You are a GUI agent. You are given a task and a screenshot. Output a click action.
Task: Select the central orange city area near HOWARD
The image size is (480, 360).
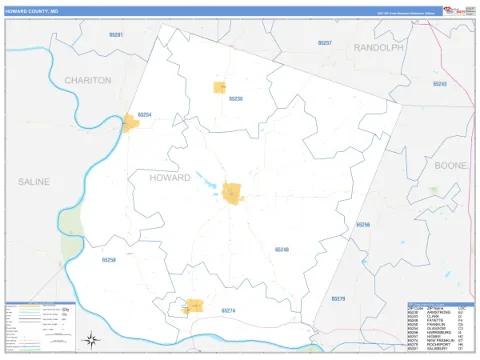(x=232, y=193)
